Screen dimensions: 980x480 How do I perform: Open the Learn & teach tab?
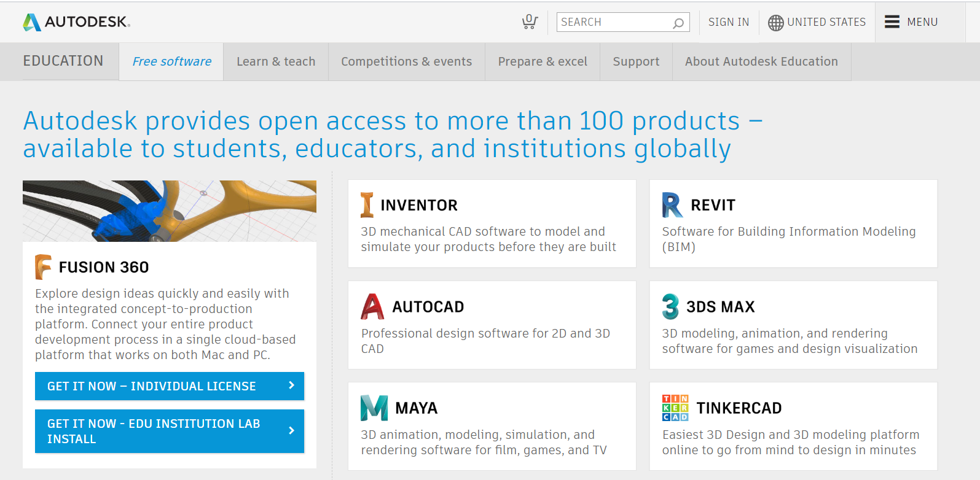(x=276, y=61)
